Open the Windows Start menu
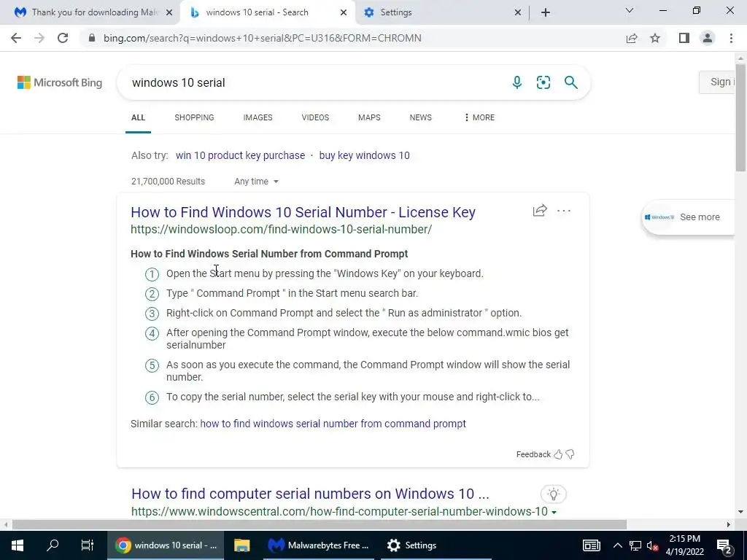This screenshot has width=747, height=560. point(18,545)
